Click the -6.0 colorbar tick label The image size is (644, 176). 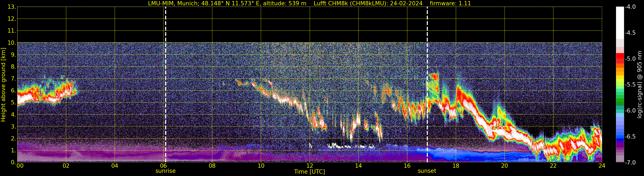pyautogui.click(x=630, y=111)
